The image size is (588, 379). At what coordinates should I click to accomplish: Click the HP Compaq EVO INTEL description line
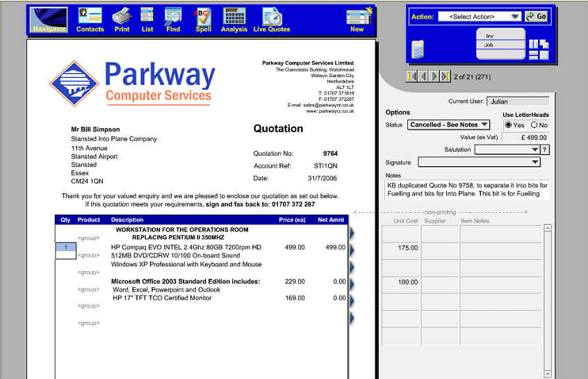(x=186, y=248)
